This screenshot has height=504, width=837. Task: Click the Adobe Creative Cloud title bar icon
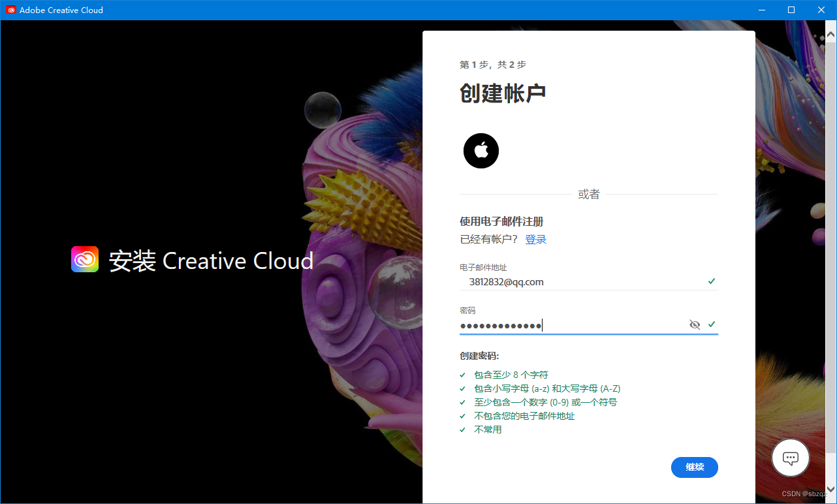coord(11,10)
